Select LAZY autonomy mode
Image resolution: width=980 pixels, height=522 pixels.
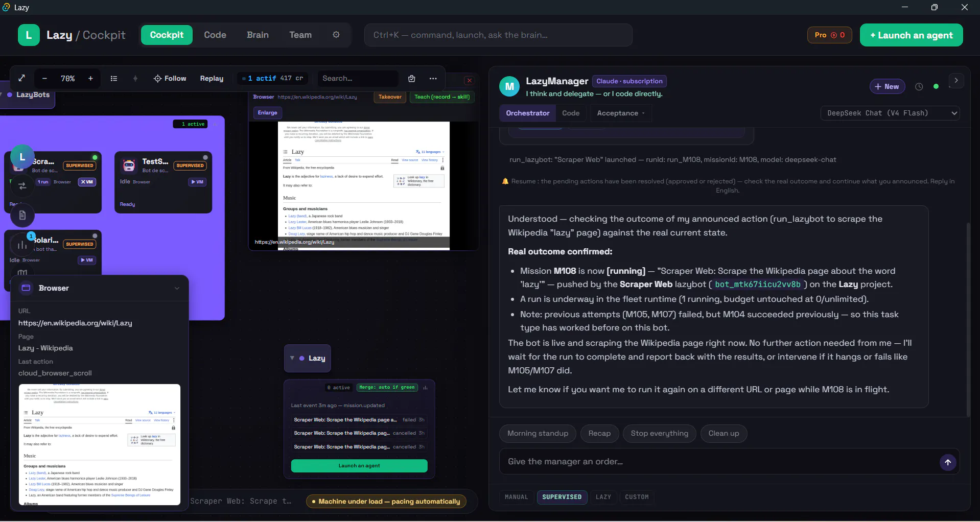click(603, 497)
